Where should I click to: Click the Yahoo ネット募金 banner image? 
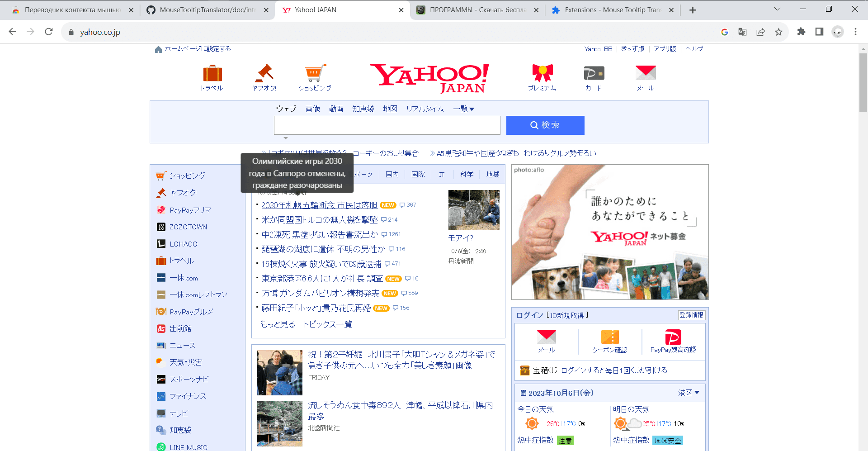(x=610, y=232)
